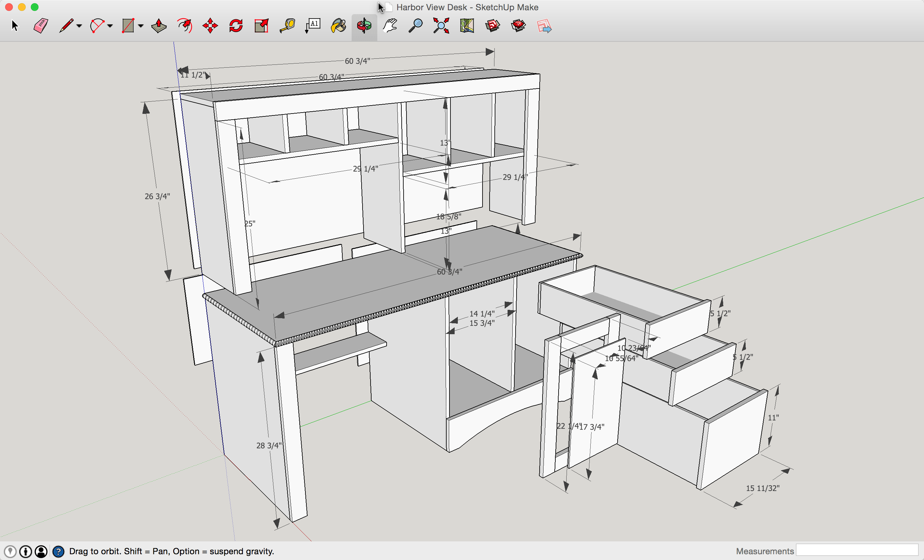
Task: Activate the Offset tool
Action: pyautogui.click(x=184, y=26)
